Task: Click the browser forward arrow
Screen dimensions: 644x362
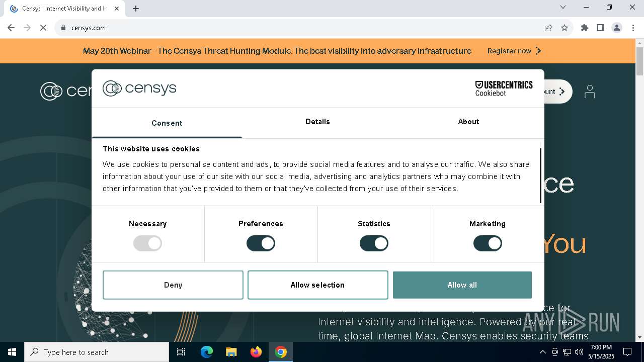Action: [27, 28]
